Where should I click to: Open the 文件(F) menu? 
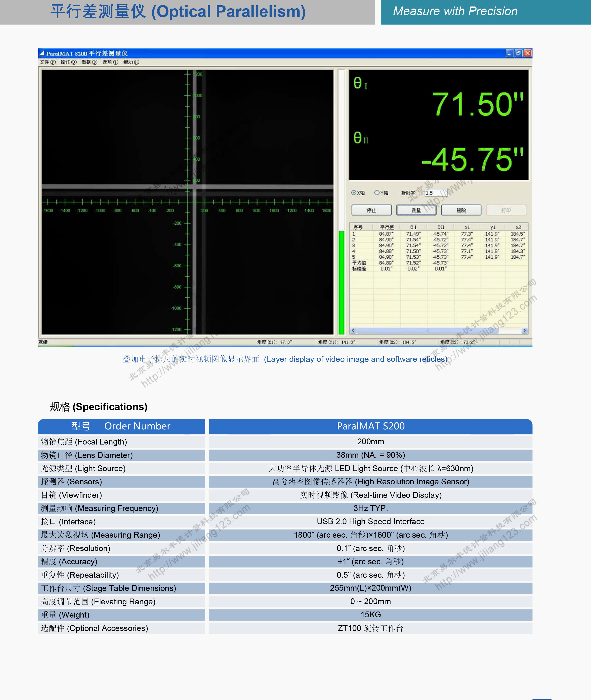[x=48, y=62]
